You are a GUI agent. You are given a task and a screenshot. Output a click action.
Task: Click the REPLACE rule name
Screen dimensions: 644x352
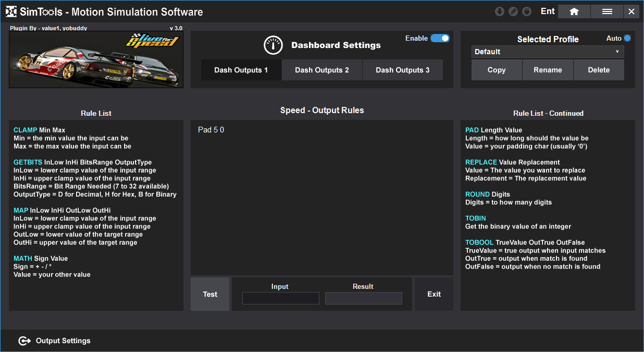[481, 162]
